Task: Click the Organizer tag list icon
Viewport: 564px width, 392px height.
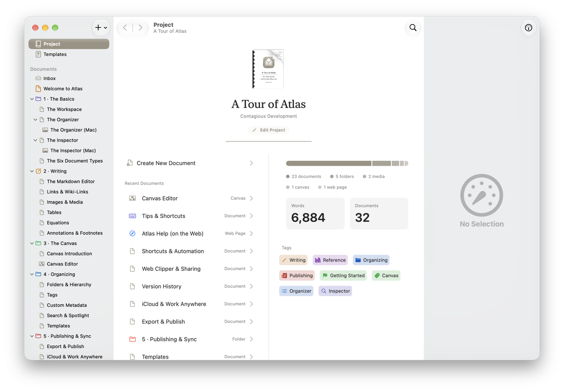Action: click(x=284, y=291)
